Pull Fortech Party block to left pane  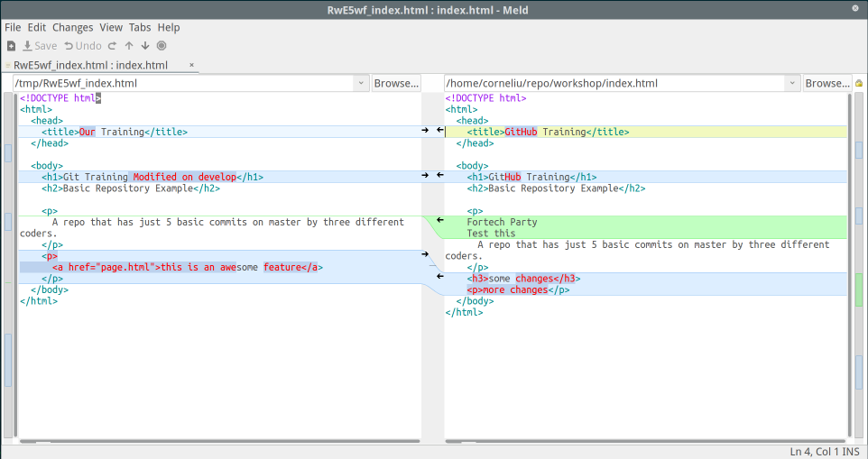[440, 220]
